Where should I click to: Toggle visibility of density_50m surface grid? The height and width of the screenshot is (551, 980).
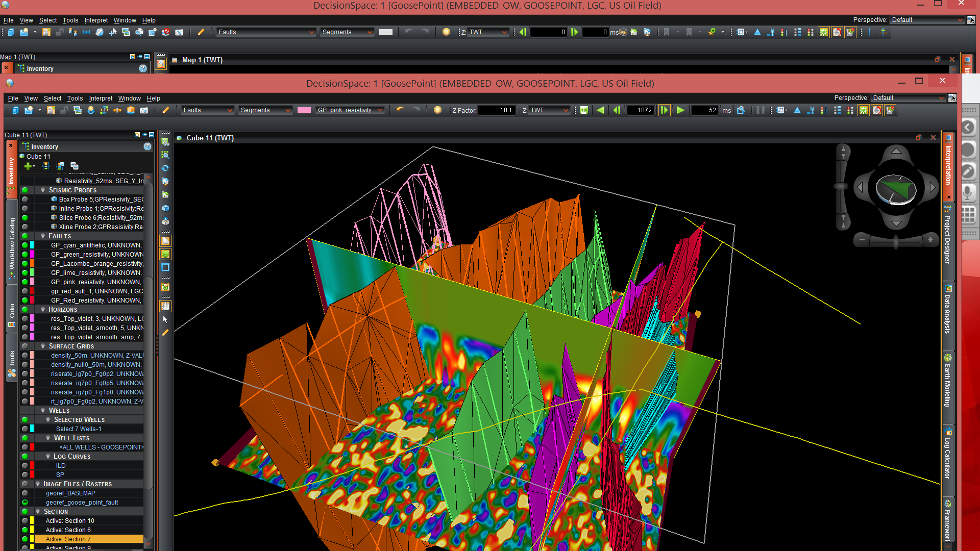point(24,356)
